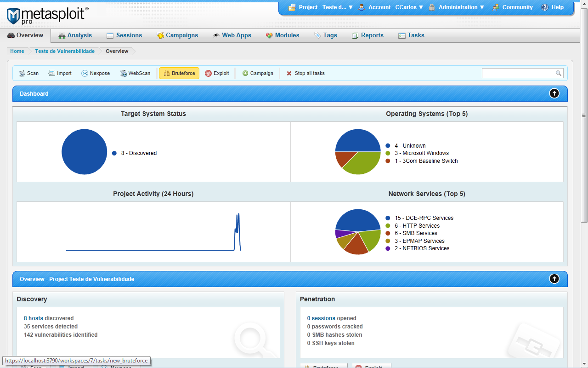Click the Community people icon
Image resolution: width=588 pixels, height=368 pixels.
(x=496, y=7)
